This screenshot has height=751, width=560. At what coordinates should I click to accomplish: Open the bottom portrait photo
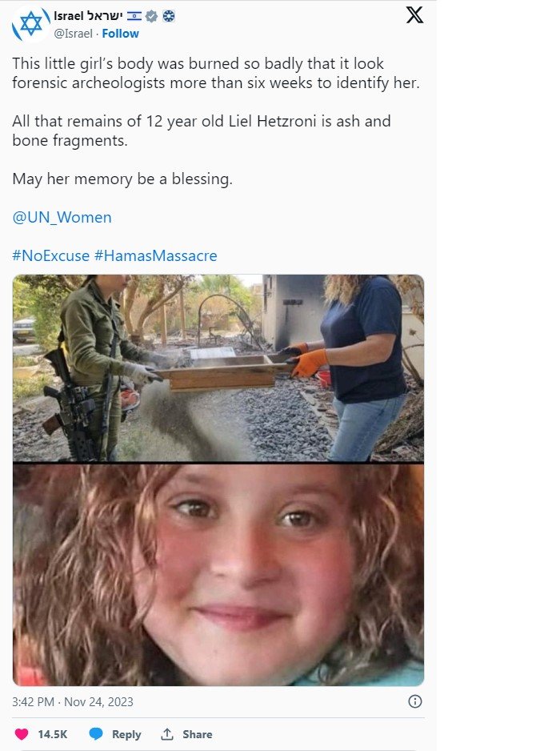[x=218, y=575]
